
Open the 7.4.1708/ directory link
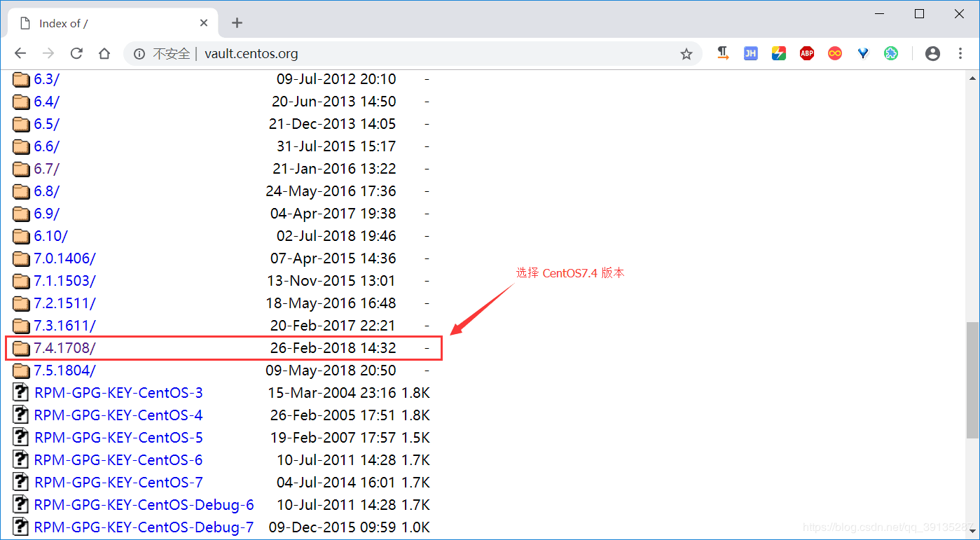[64, 348]
